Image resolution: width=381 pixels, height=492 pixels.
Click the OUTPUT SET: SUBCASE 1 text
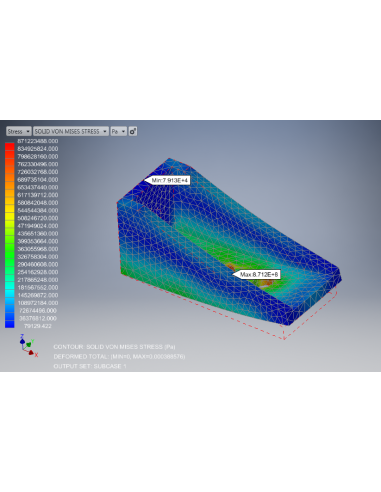point(90,366)
